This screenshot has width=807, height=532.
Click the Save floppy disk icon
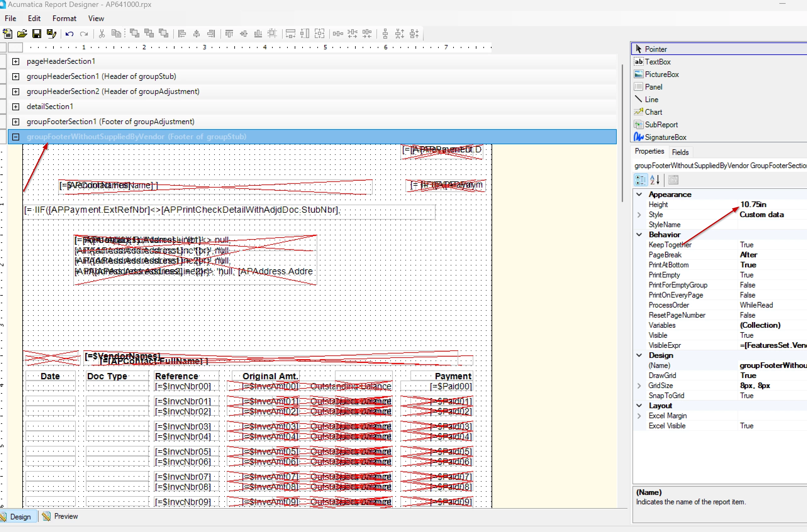37,34
